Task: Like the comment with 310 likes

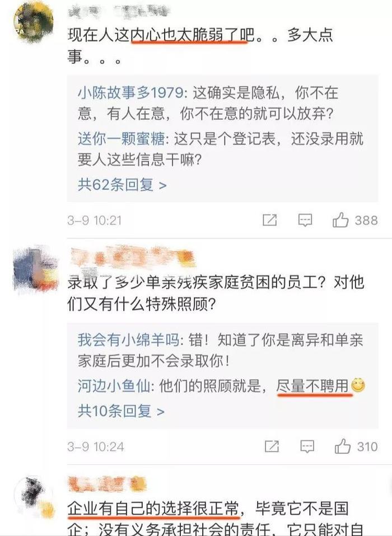Action: click(x=343, y=446)
